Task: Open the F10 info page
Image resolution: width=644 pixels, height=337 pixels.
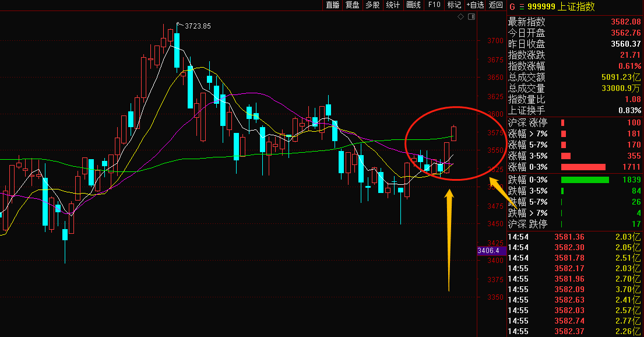Action: click(x=434, y=5)
